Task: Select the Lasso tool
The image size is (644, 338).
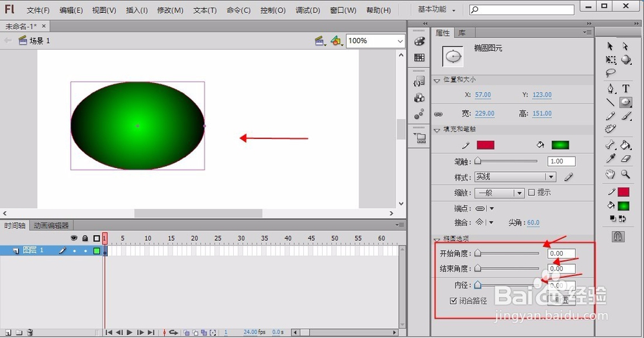Action: point(611,73)
